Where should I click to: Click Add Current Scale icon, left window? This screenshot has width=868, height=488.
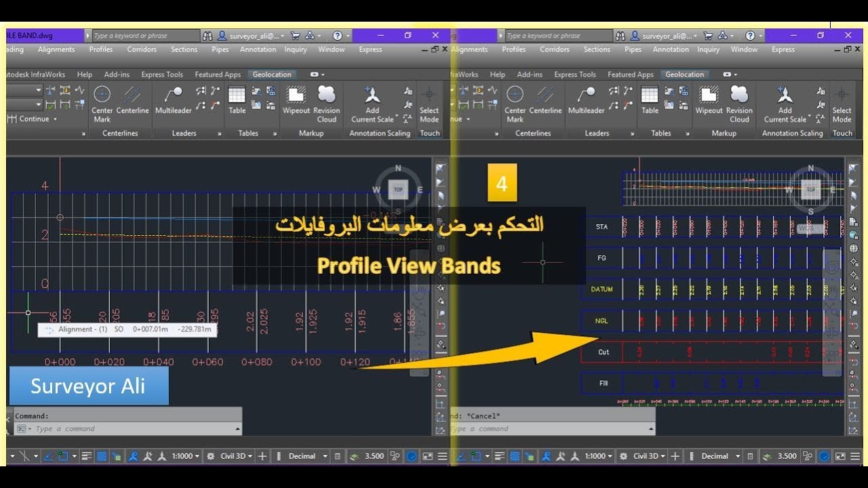click(x=372, y=104)
